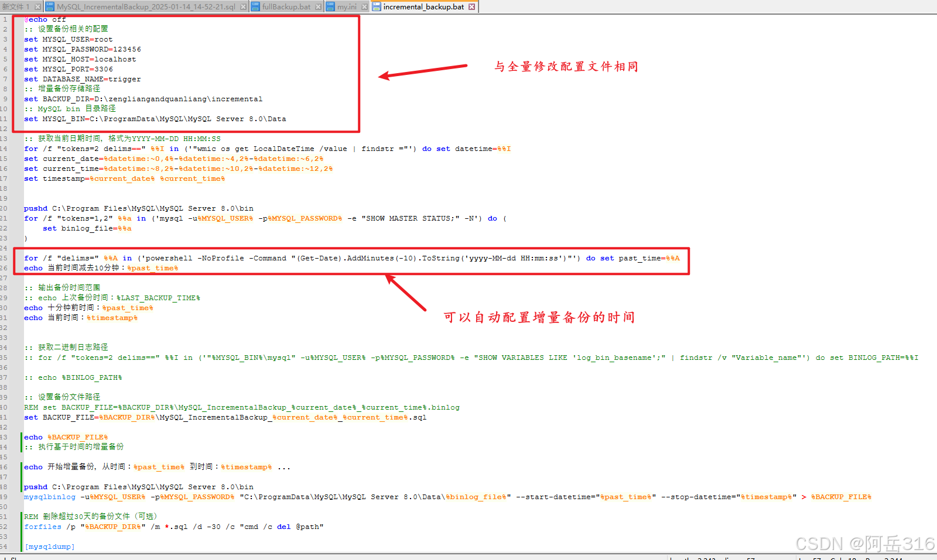Click the 'set timestamp=' line
This screenshot has width=937, height=560.
tap(125, 178)
